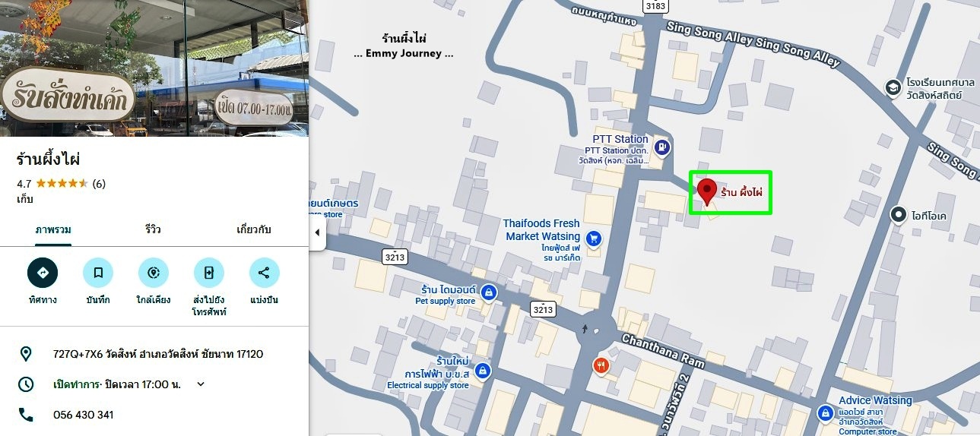Click the orange restaurant marker near the roundabout
980x436 pixels.
(601, 367)
